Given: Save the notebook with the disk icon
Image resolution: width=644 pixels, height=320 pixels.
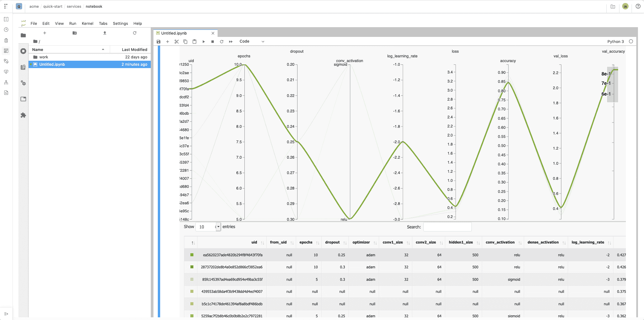Looking at the screenshot, I should click(158, 42).
